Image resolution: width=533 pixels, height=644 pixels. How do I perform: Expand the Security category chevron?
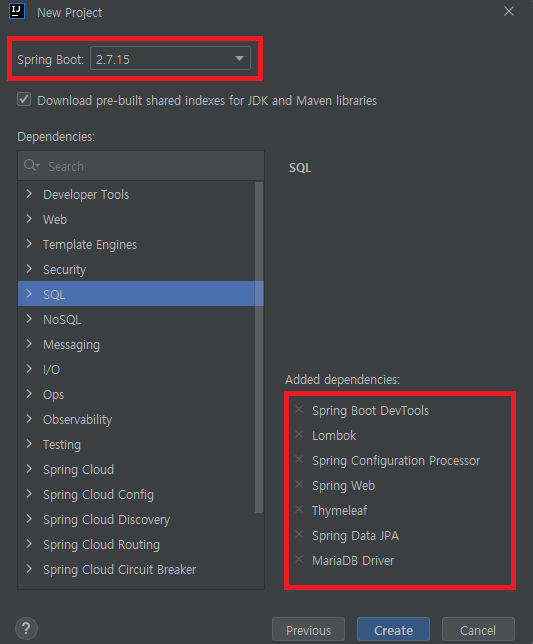(x=29, y=269)
